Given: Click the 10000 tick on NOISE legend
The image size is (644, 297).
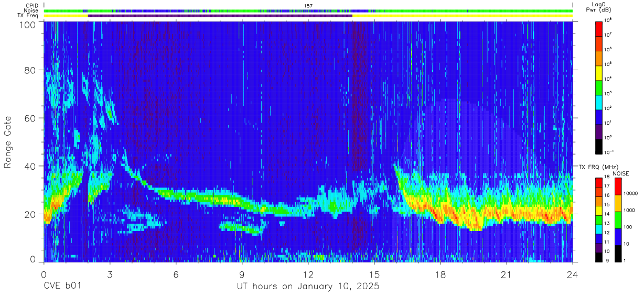Looking at the screenshot, I should click(x=631, y=193).
